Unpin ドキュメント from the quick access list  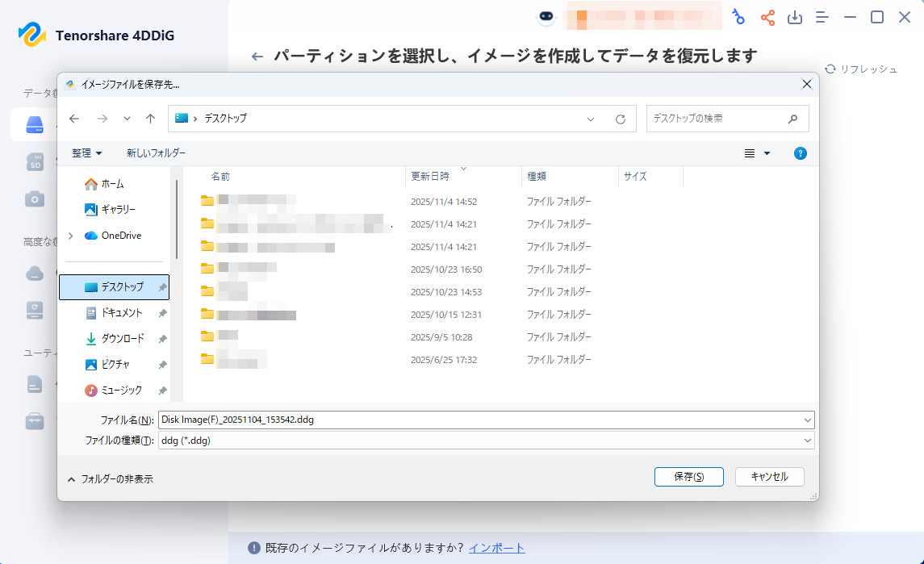point(161,312)
